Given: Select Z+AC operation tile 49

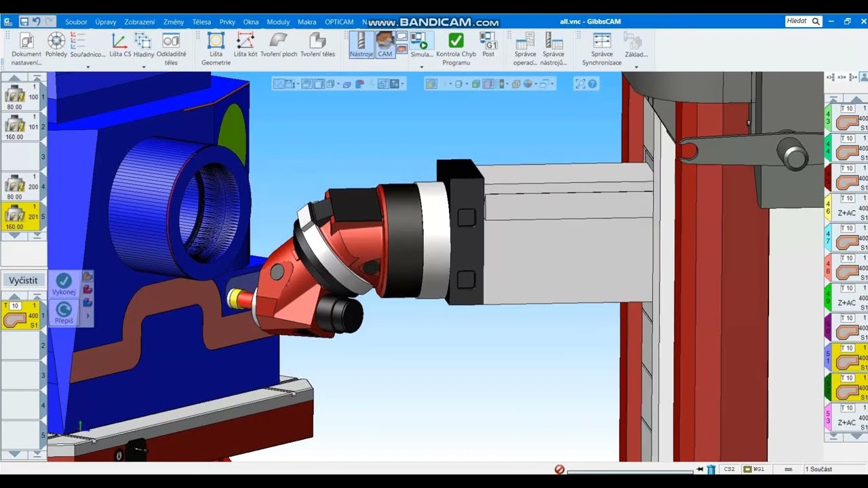Looking at the screenshot, I should click(847, 298).
